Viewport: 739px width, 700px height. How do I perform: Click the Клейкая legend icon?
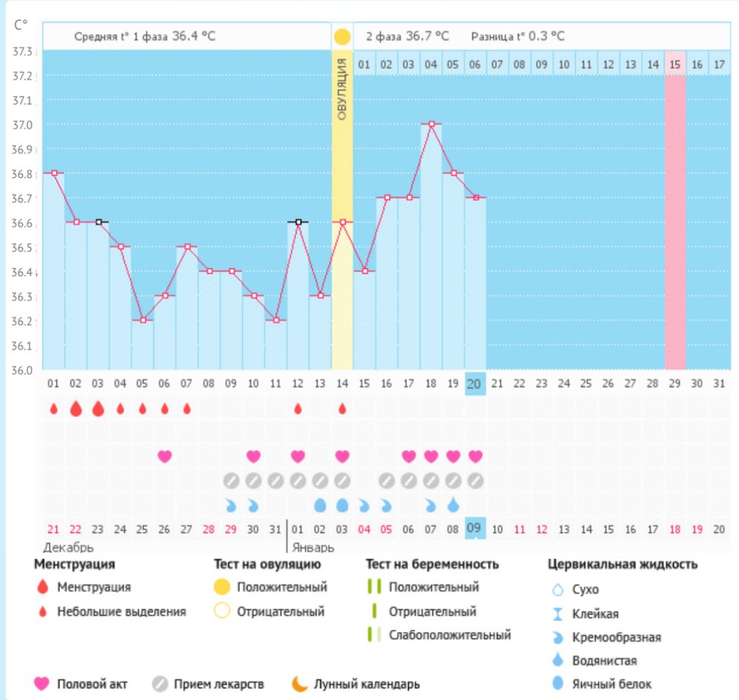557,614
